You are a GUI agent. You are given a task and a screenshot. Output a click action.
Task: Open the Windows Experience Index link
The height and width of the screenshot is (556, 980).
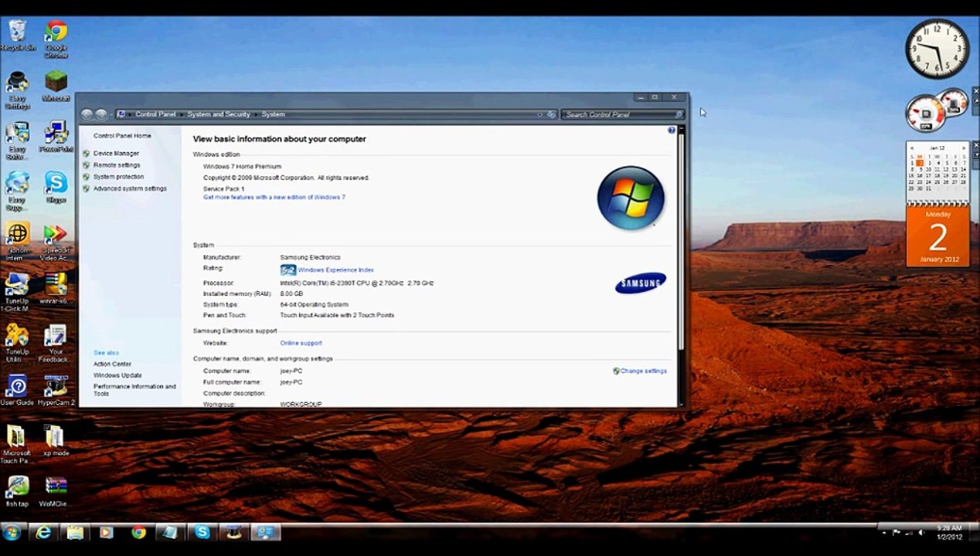coord(335,270)
